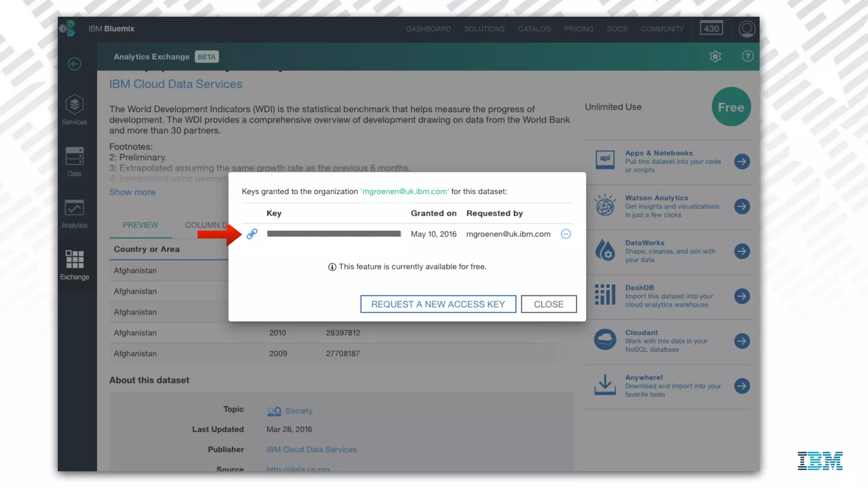868x488 pixels.
Task: Click the back arrow in sidebar
Action: pyautogui.click(x=75, y=64)
